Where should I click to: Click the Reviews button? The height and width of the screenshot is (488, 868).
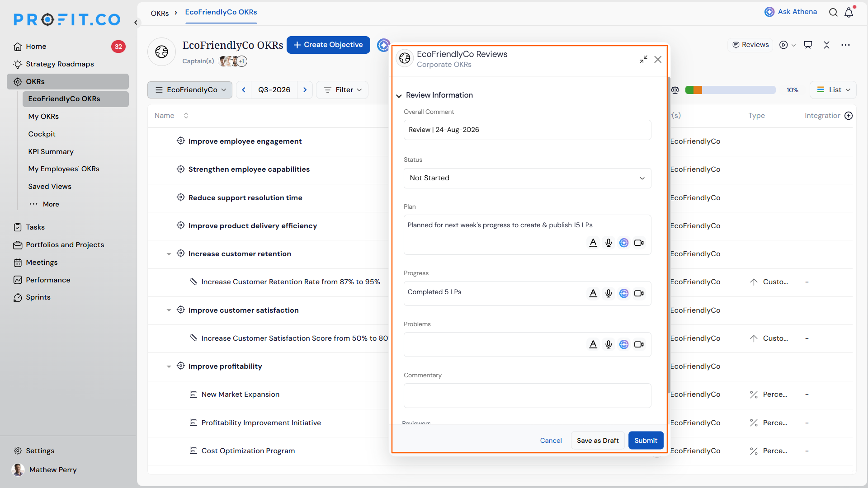[750, 45]
